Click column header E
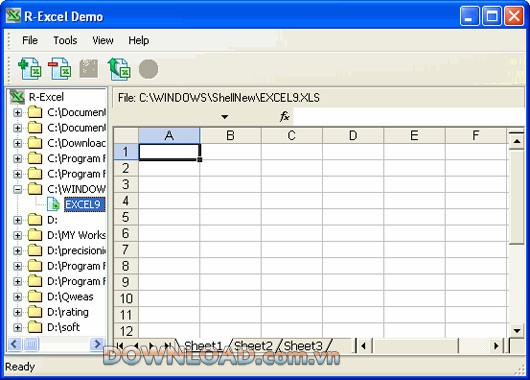This screenshot has height=380, width=530. click(414, 136)
